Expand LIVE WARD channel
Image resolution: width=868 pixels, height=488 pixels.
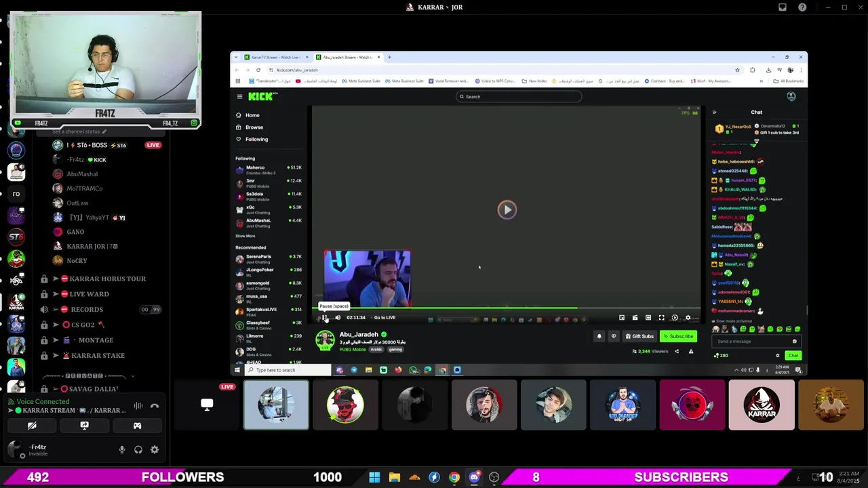[100, 294]
